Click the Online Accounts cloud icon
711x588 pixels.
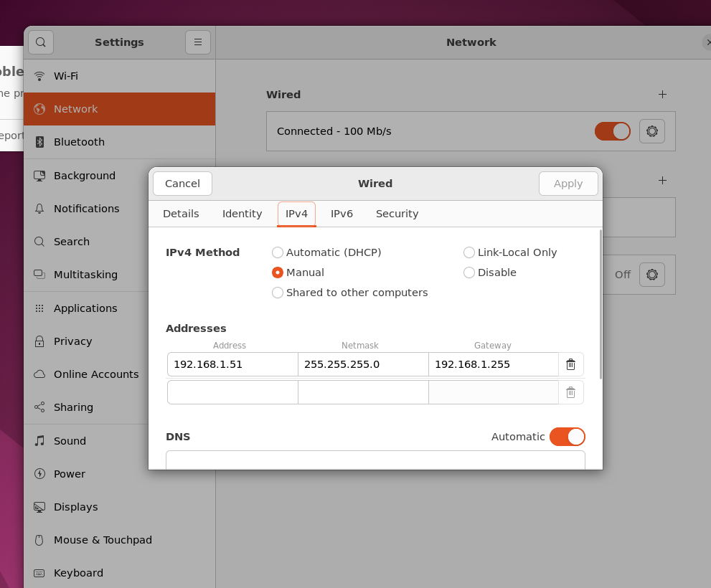tap(39, 374)
